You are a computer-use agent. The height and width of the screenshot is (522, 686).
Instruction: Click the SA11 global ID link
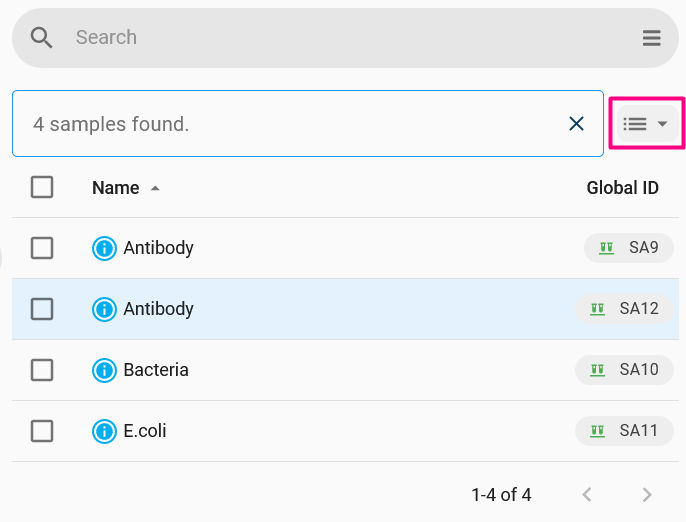click(x=624, y=431)
